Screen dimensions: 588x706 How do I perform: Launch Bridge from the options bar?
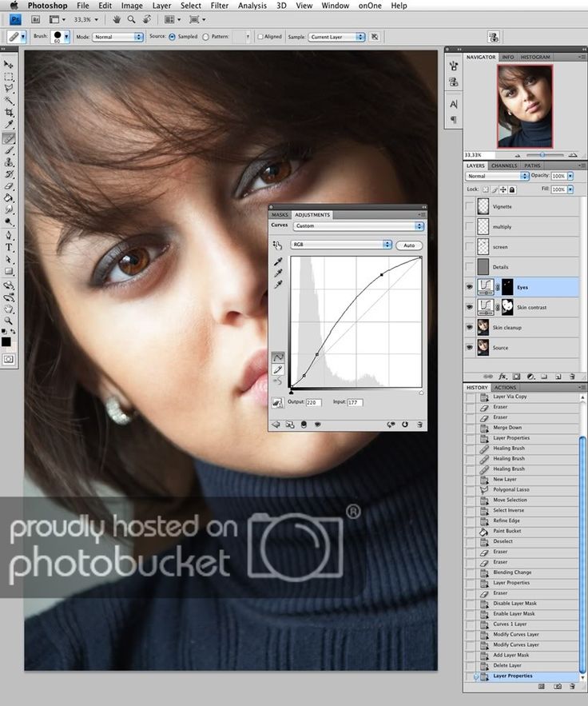pos(35,20)
